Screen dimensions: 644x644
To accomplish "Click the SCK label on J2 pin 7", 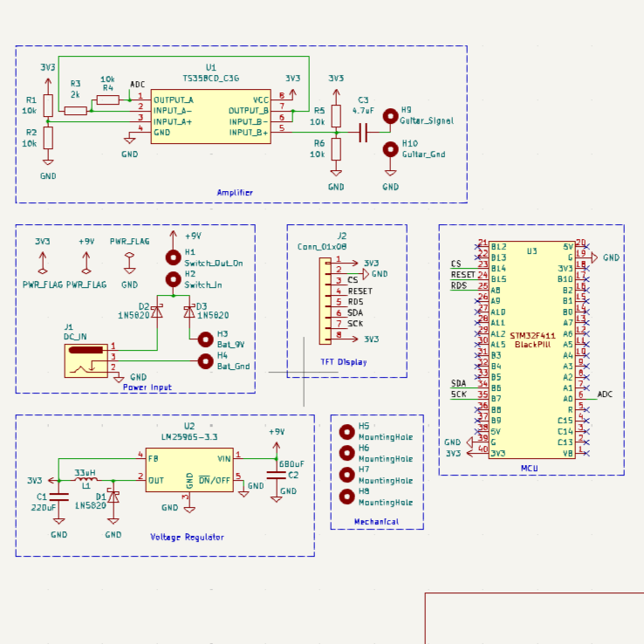I will tap(355, 324).
